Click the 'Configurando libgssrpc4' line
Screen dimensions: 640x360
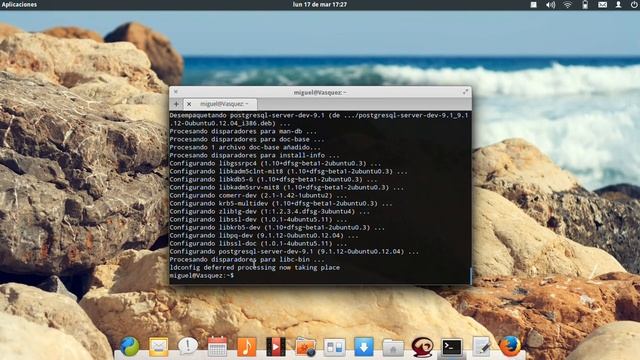click(276, 163)
